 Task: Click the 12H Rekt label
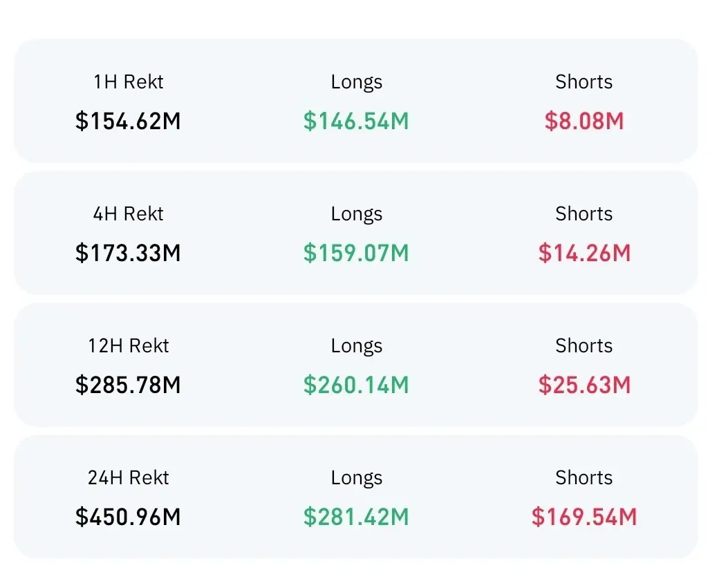pyautogui.click(x=128, y=345)
